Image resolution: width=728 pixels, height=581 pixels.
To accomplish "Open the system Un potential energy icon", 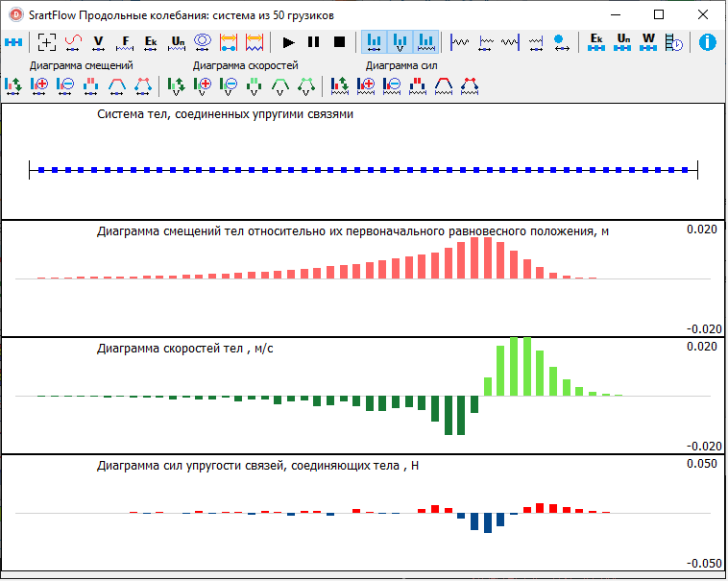I will pyautogui.click(x=622, y=42).
